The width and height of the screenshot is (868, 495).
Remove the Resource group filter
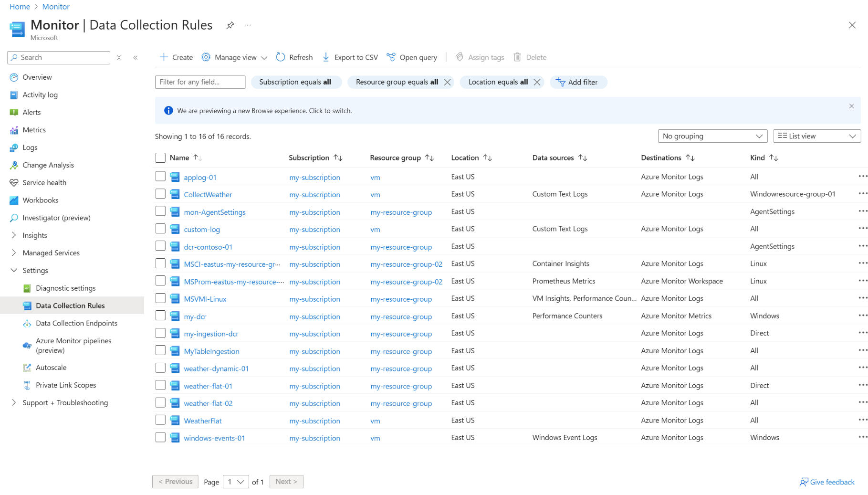[x=447, y=82]
